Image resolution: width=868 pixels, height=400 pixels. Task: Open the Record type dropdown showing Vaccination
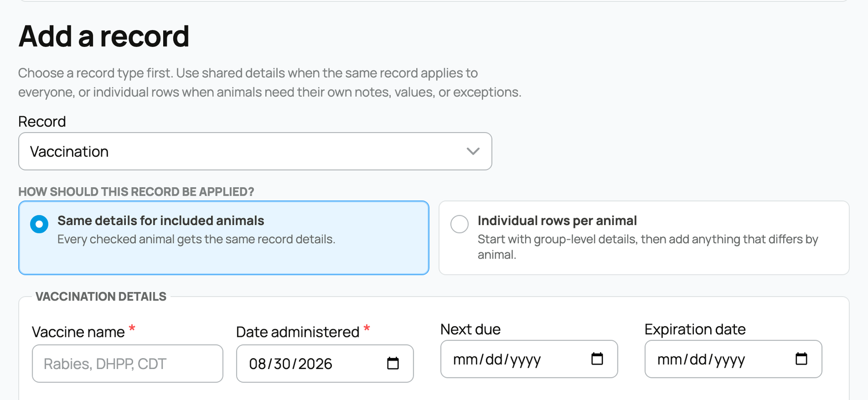pos(255,151)
